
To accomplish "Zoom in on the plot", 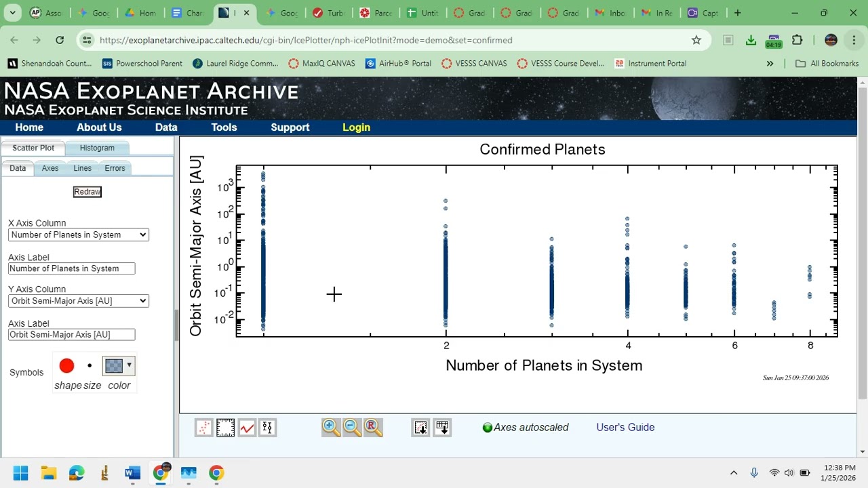I will pos(331,428).
